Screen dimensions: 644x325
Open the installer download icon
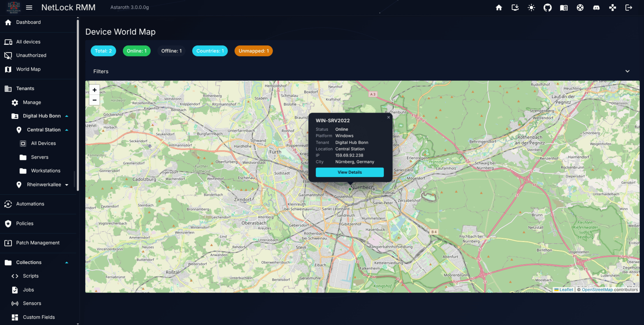click(515, 7)
